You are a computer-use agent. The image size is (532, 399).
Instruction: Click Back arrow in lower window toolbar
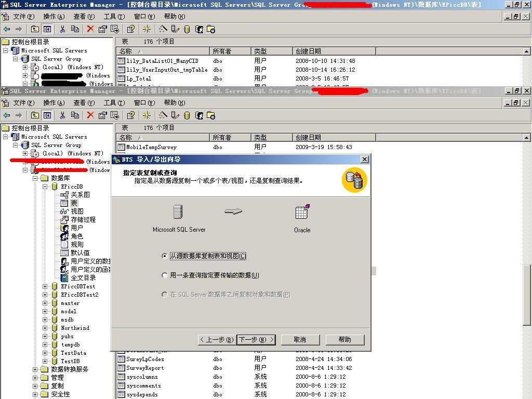(x=7, y=115)
